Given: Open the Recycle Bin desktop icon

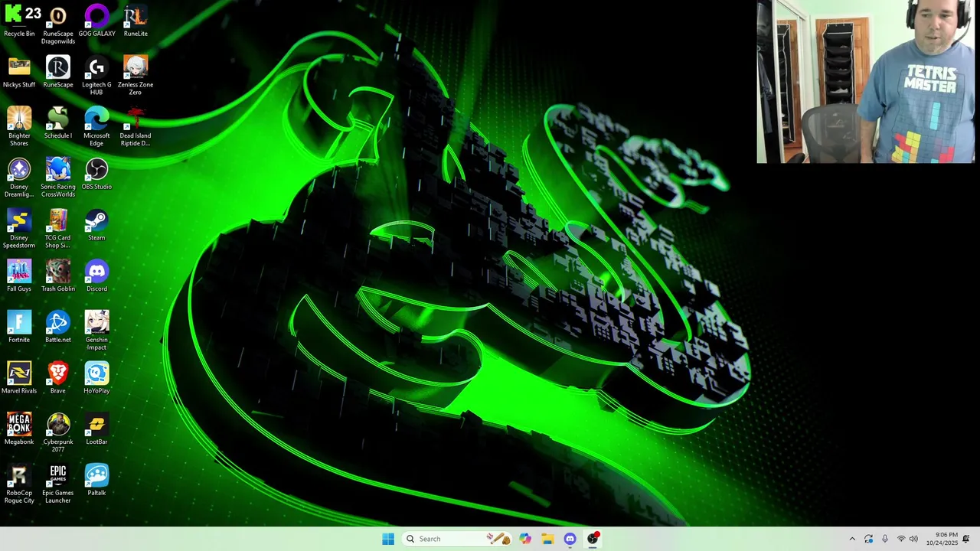Looking at the screenshot, I should tap(19, 21).
